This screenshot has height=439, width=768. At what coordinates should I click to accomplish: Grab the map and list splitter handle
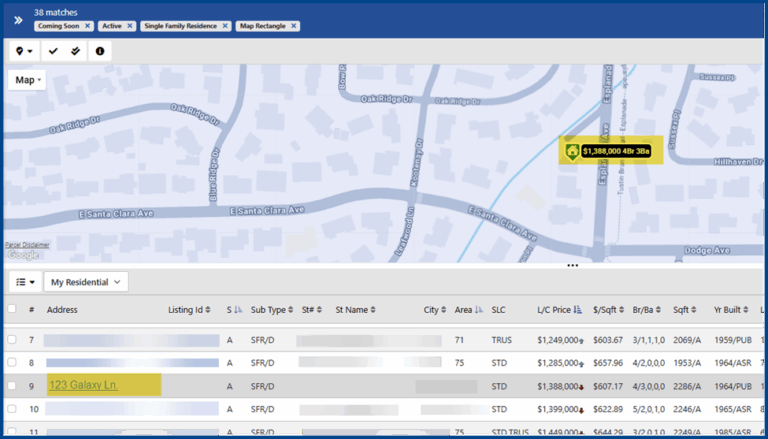pos(572,266)
